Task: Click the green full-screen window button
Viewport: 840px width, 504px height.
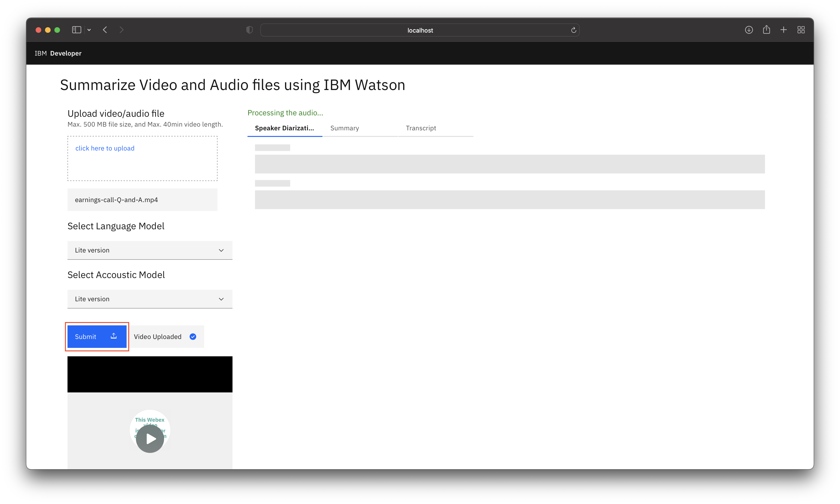Action: 57,30
